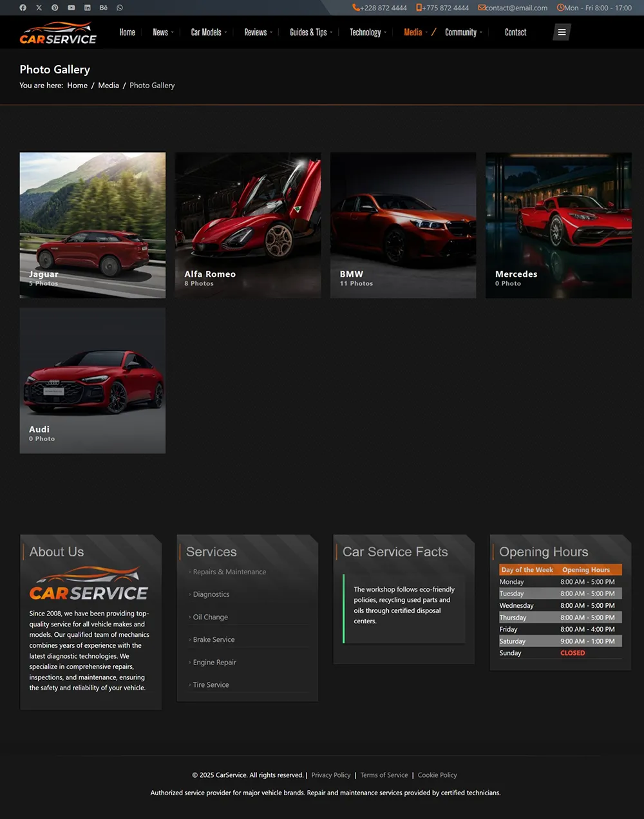The height and width of the screenshot is (819, 644).
Task: Click the CarService logo in About Us
Action: (89, 583)
